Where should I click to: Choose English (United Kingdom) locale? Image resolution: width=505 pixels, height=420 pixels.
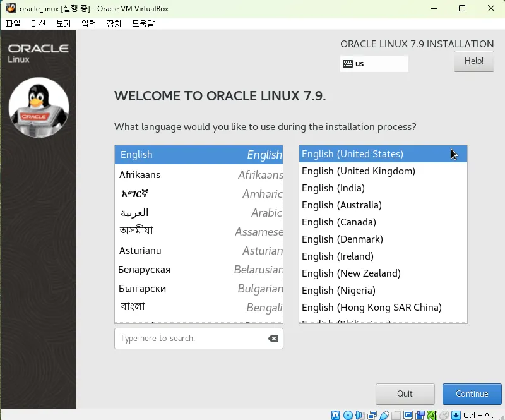383,171
